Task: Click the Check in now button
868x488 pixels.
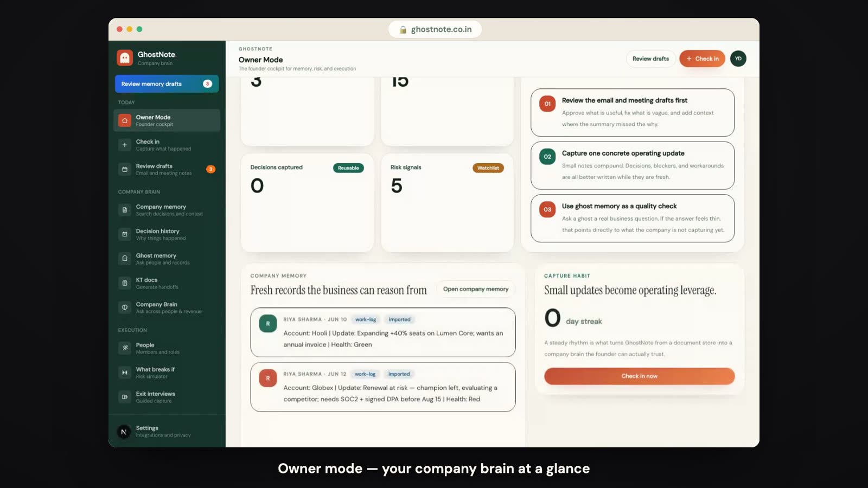Action: tap(639, 376)
